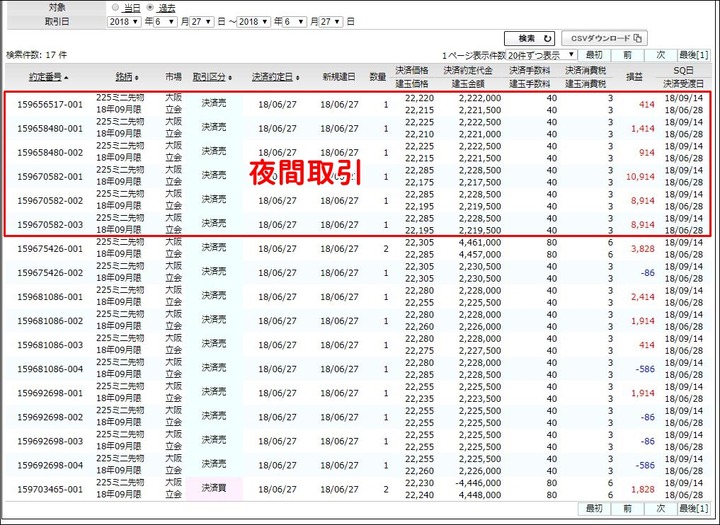
Task: Sort by 約定番号 column header
Action: pyautogui.click(x=48, y=77)
